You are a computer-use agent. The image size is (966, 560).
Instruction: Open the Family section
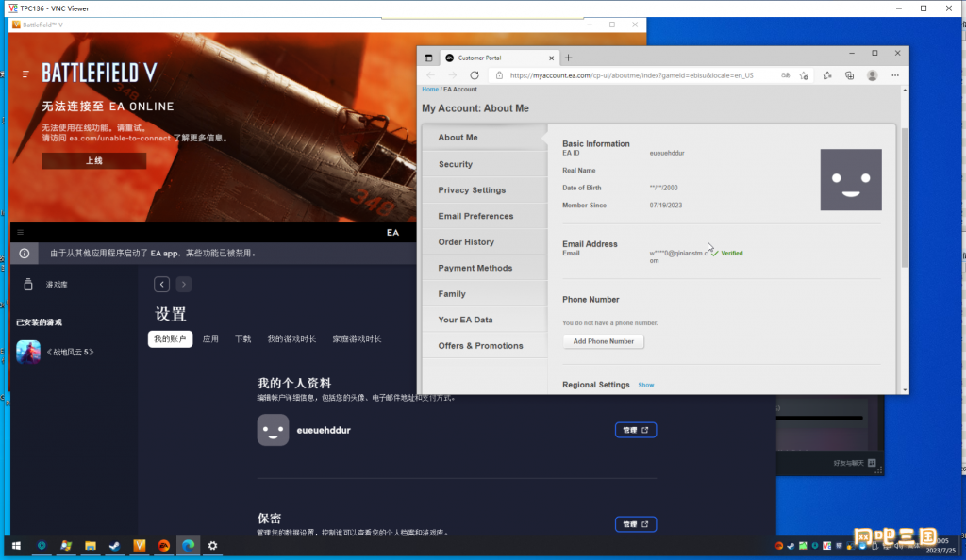point(485,293)
